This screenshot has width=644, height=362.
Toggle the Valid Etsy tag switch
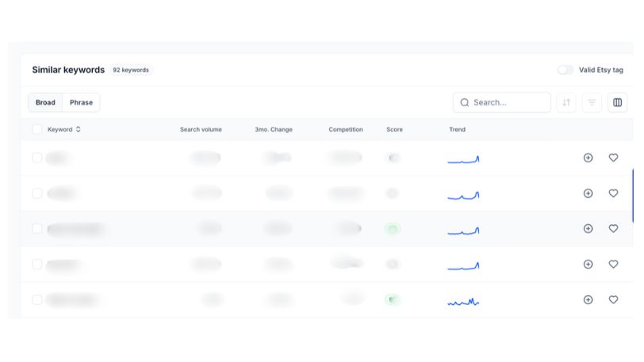click(x=565, y=70)
